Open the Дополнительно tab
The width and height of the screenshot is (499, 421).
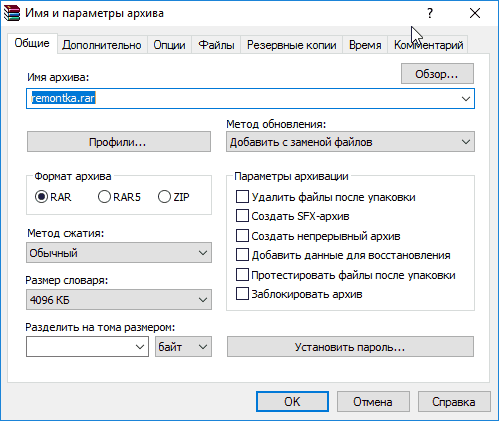[102, 45]
